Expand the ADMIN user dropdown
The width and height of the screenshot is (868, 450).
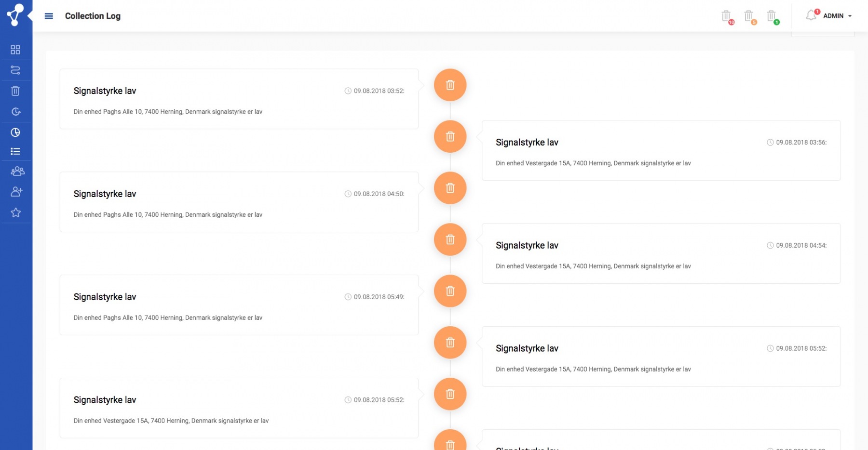838,16
